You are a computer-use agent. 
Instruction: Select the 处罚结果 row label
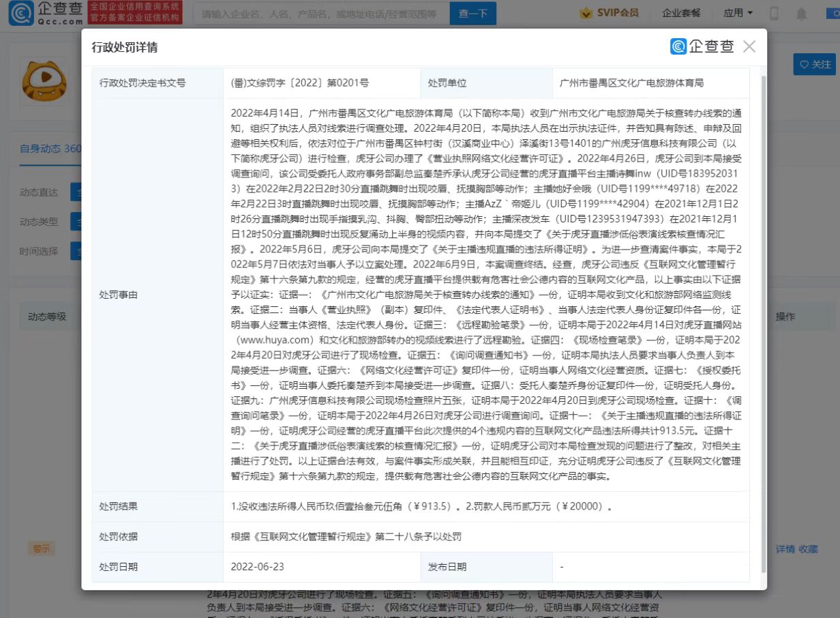click(x=119, y=507)
